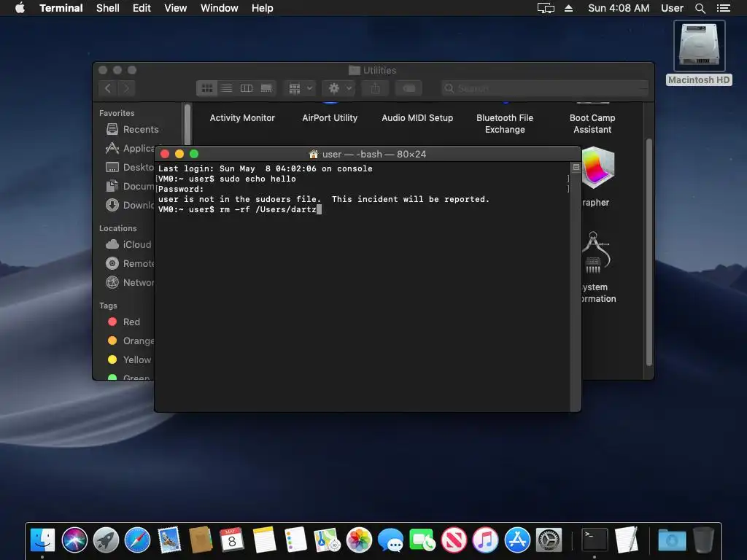The image size is (747, 560).
Task: Open Mail stamp icon in Dock
Action: [x=169, y=540]
